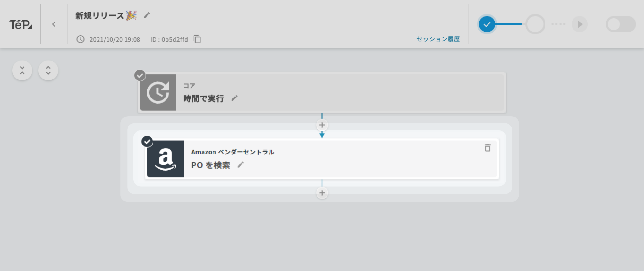Select the Amazon ベンダーセントラル label
The image size is (644, 271).
(x=232, y=152)
